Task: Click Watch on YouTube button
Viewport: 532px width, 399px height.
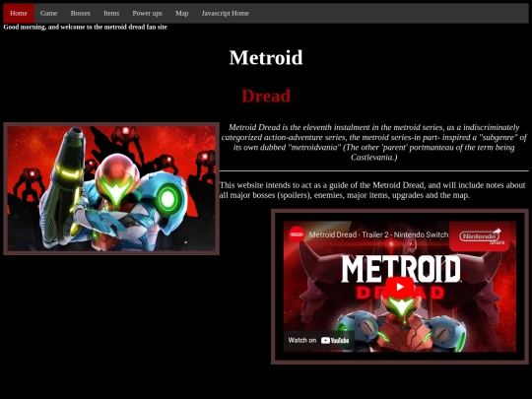Action: 318,340
